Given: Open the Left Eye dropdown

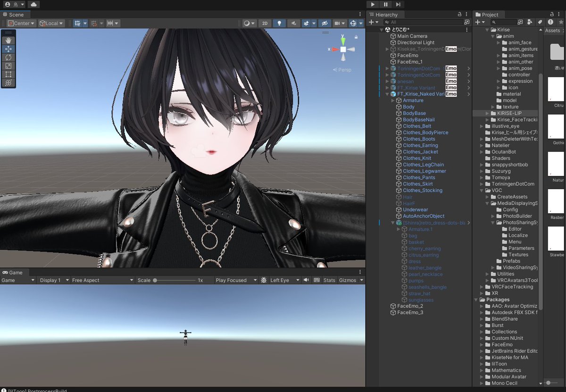Looking at the screenshot, I should point(284,280).
